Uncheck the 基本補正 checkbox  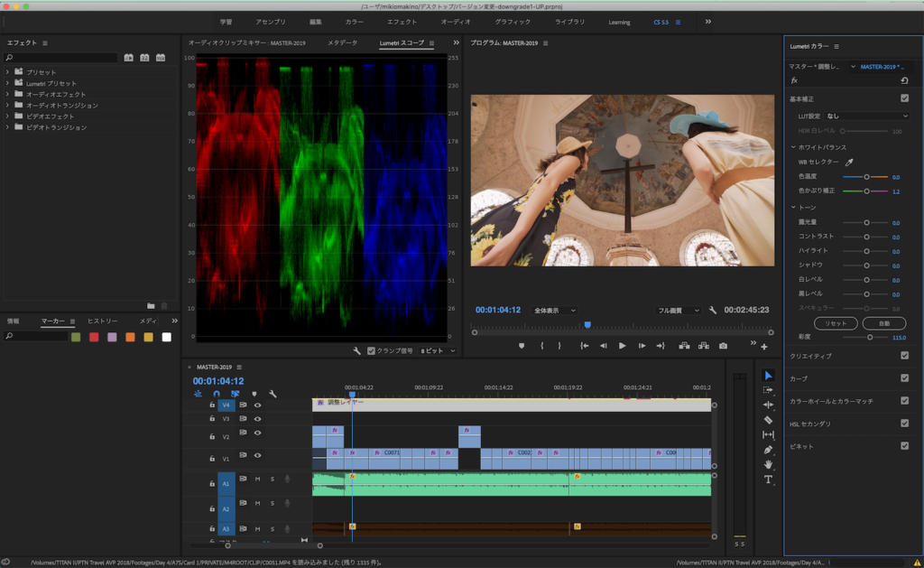(904, 98)
